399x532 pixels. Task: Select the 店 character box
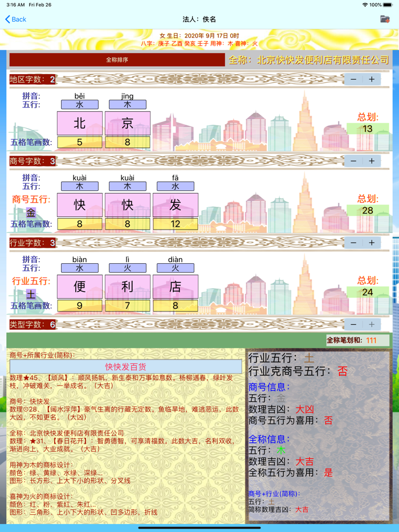pyautogui.click(x=176, y=287)
